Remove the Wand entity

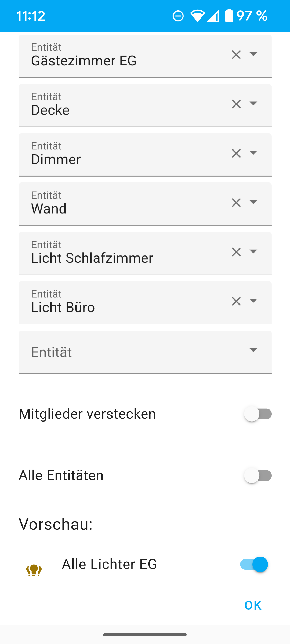[x=236, y=203]
